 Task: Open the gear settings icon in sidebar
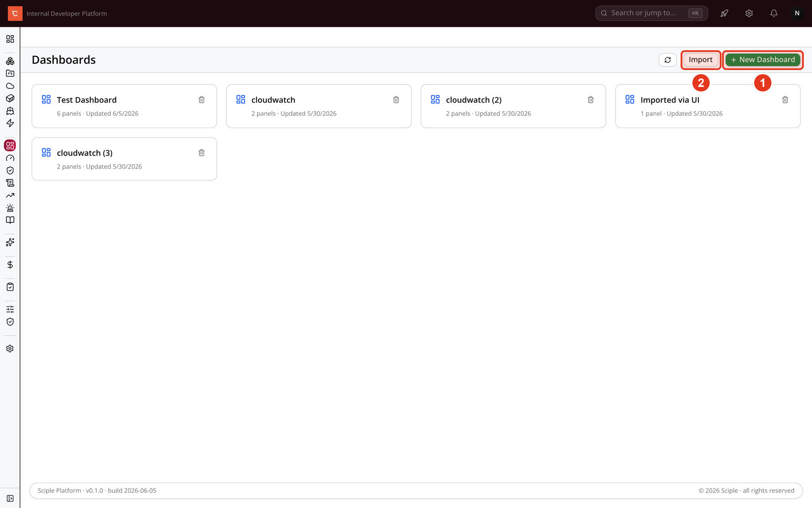10,349
